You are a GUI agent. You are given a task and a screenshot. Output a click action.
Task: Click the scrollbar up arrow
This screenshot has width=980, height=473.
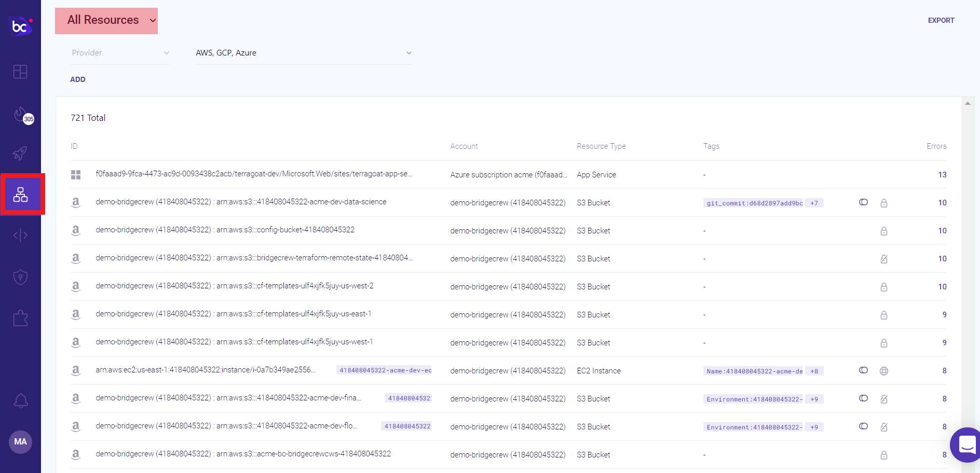coord(968,103)
